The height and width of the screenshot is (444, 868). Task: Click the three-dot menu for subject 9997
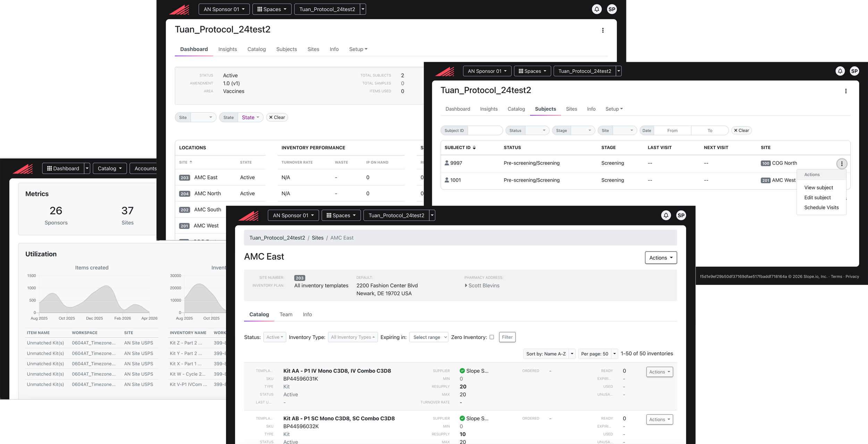point(841,164)
